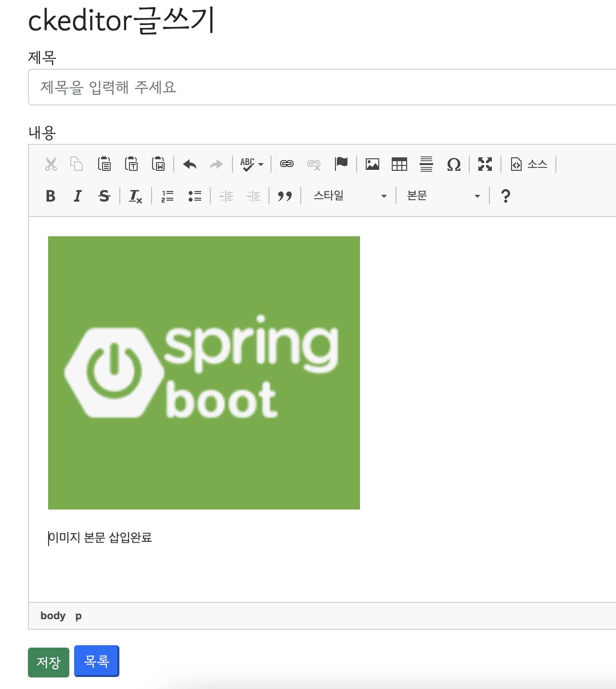Toggle strikethrough formatting
The height and width of the screenshot is (689, 616).
point(104,196)
